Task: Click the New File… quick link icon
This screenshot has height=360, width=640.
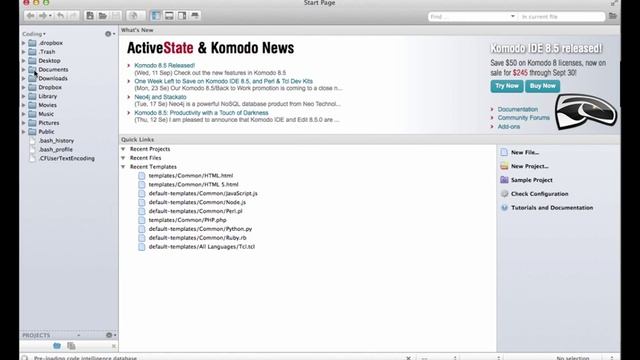Action: [504, 152]
